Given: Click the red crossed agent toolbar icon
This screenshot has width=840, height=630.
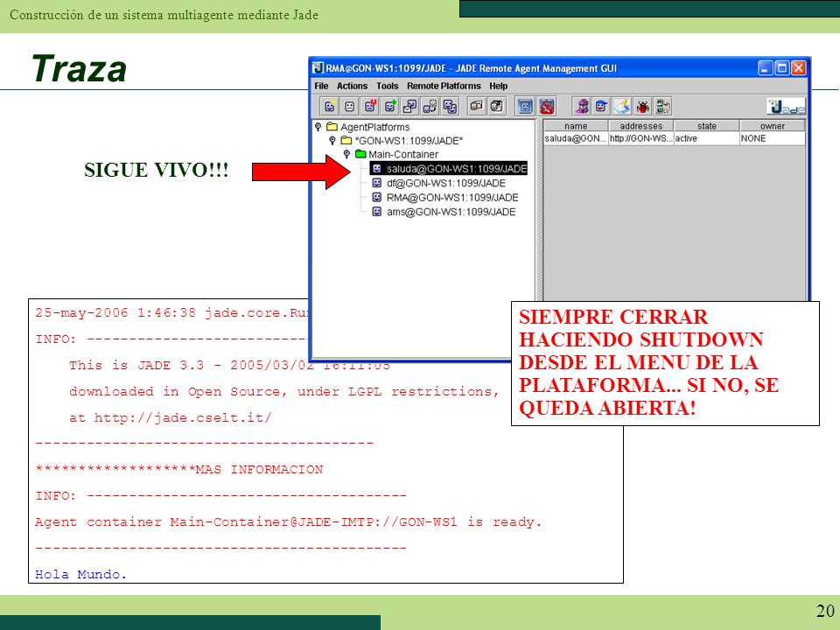Looking at the screenshot, I should coord(546,106).
